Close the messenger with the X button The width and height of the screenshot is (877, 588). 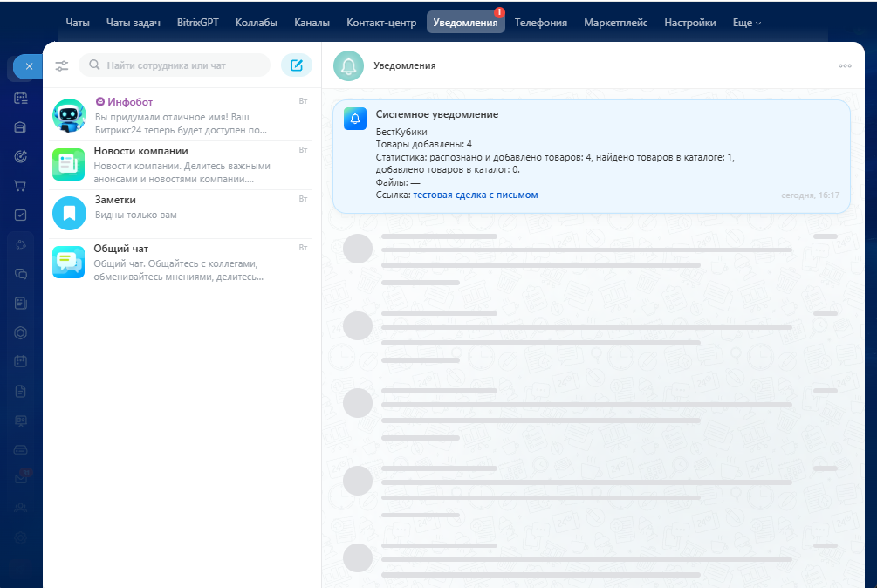[29, 66]
